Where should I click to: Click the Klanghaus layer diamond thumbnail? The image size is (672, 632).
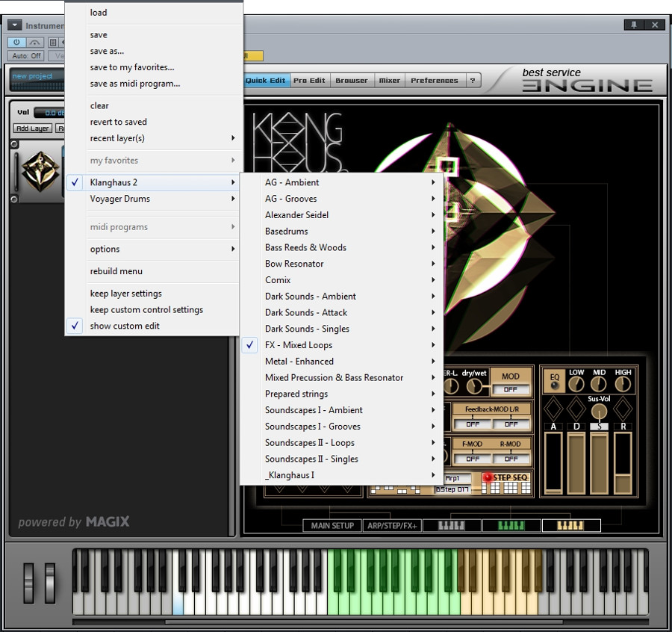click(40, 170)
